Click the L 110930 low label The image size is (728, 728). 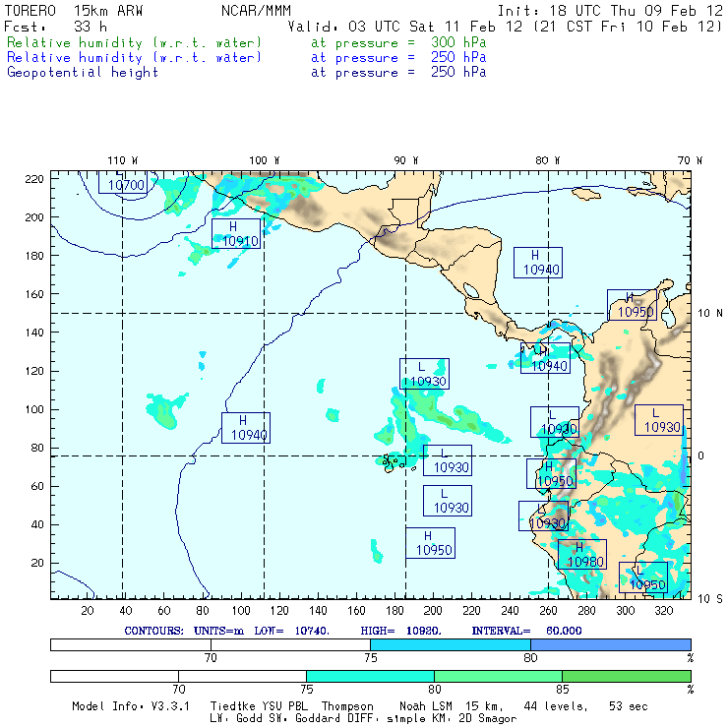coord(424,374)
